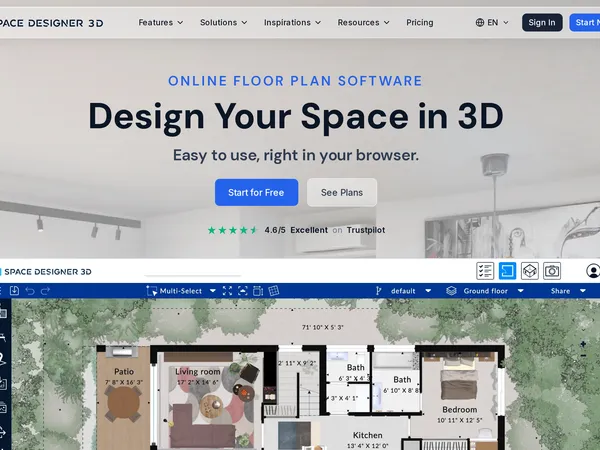
Task: Open the EN language dropdown
Action: tap(492, 23)
